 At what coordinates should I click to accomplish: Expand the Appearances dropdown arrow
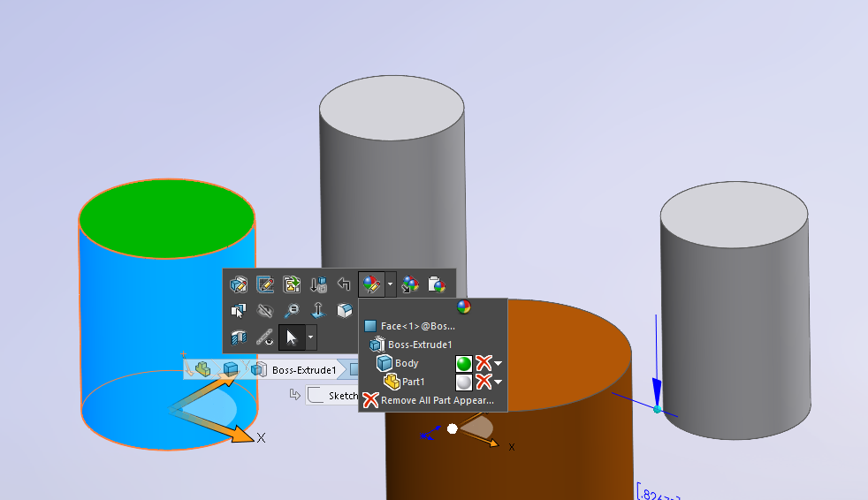[391, 284]
